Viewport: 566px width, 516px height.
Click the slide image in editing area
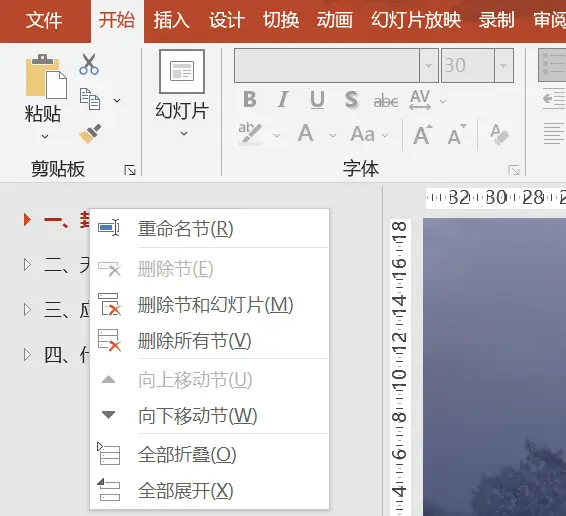click(495, 367)
